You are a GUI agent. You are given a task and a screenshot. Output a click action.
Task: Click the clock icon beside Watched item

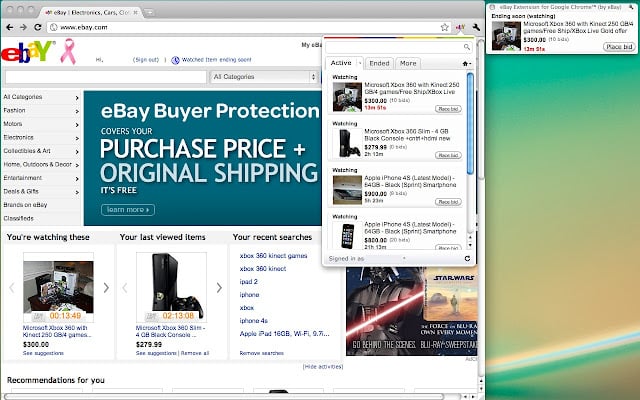coord(175,60)
